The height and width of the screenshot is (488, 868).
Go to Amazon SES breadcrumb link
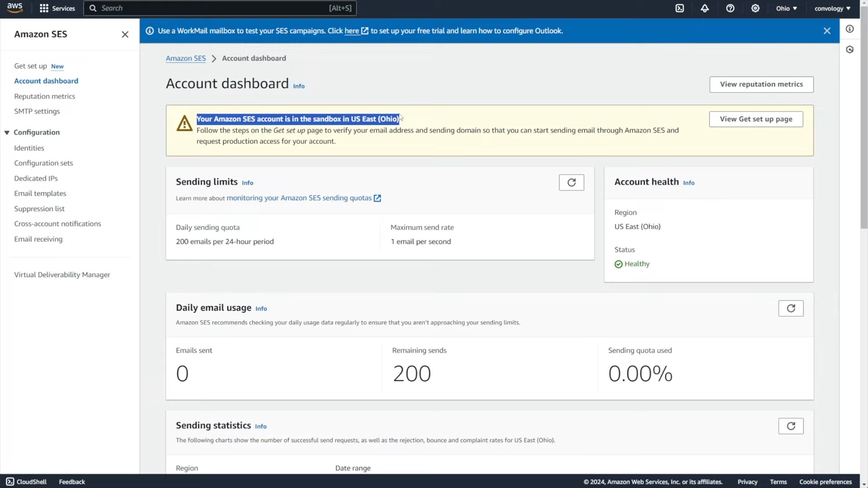point(185,58)
